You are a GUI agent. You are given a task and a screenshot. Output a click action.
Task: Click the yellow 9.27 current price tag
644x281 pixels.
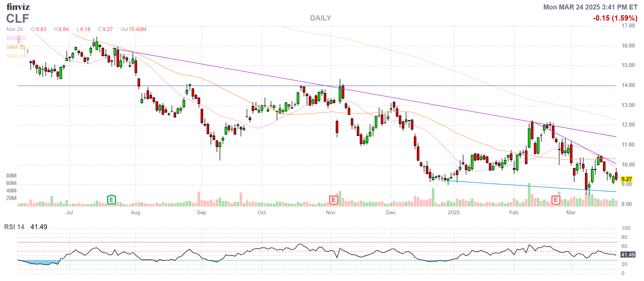(x=626, y=179)
